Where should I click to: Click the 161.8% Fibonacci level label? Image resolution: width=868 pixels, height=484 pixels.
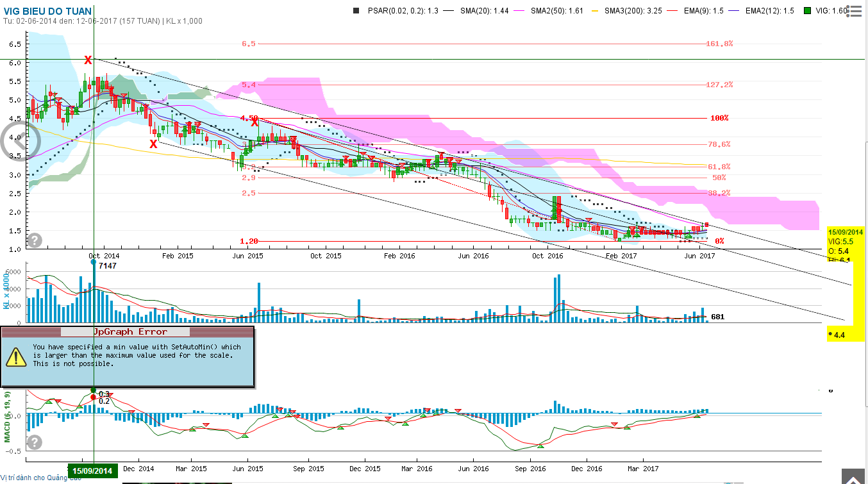(x=719, y=44)
